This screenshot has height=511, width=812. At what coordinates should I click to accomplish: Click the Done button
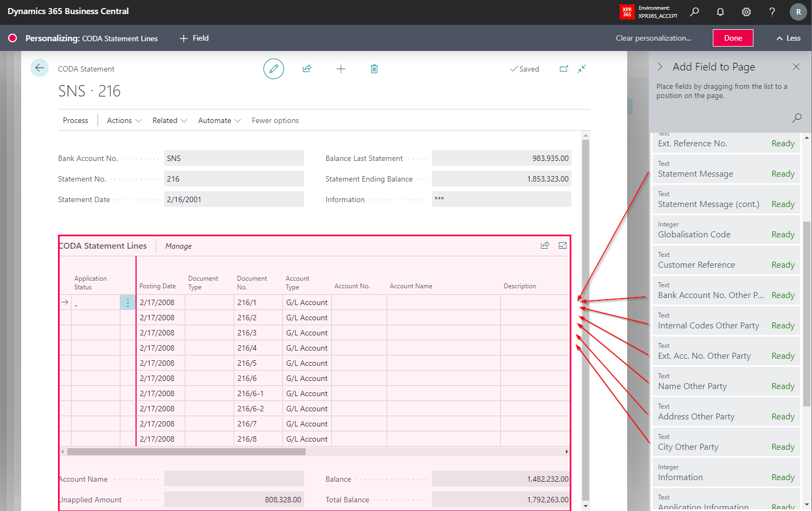pyautogui.click(x=733, y=38)
